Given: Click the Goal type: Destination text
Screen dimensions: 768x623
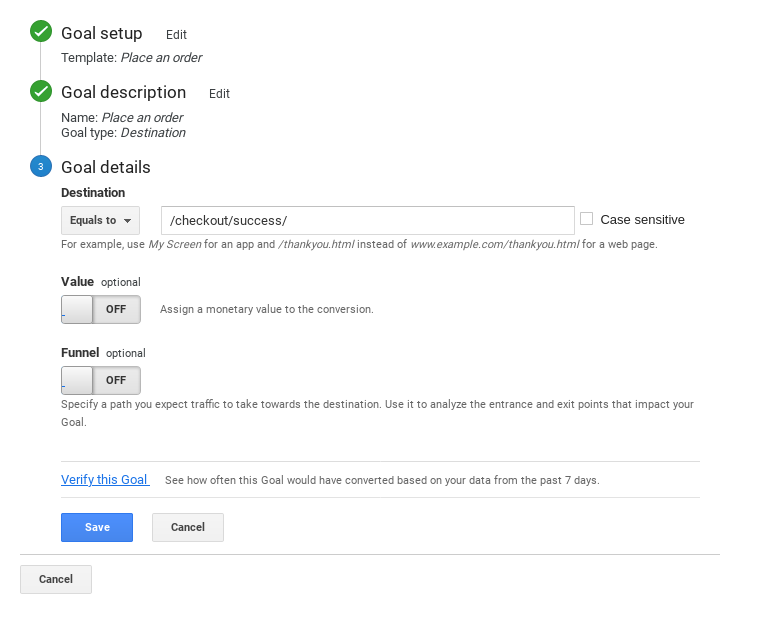Looking at the screenshot, I should tap(123, 133).
